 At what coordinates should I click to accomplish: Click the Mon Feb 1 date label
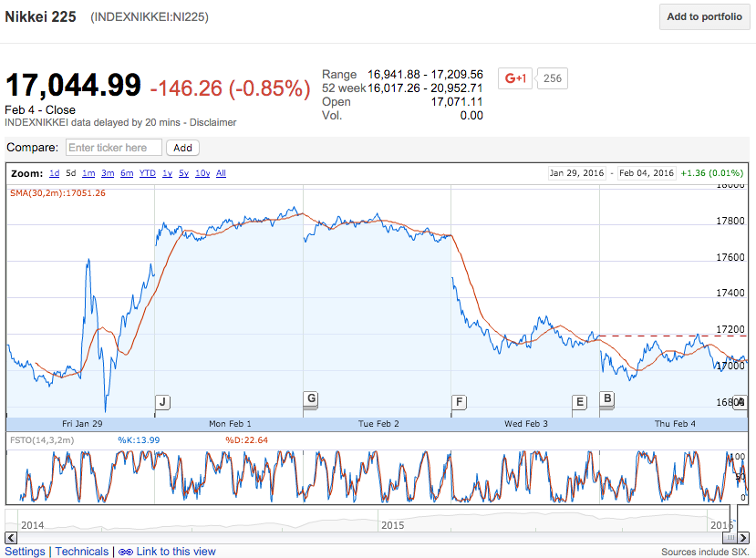pos(230,424)
